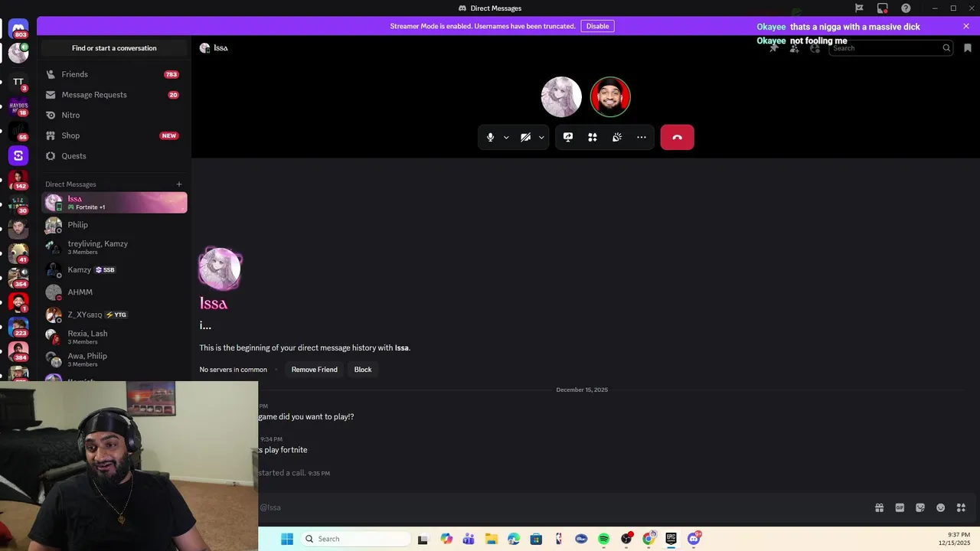Turn on the camera in the call
The image size is (980, 551).
[526, 137]
